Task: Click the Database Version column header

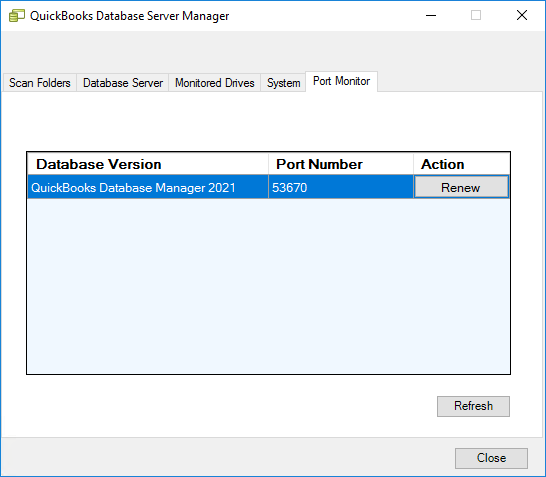Action: 148,164
